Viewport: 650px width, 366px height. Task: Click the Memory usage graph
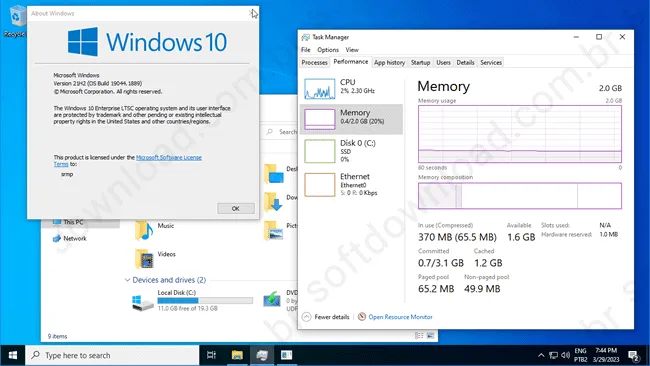(x=520, y=134)
